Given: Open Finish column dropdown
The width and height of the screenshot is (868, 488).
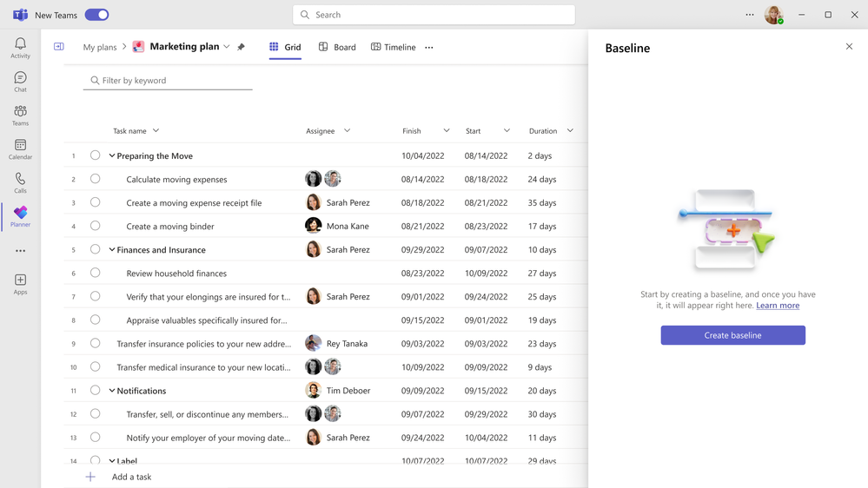Looking at the screenshot, I should [x=447, y=130].
